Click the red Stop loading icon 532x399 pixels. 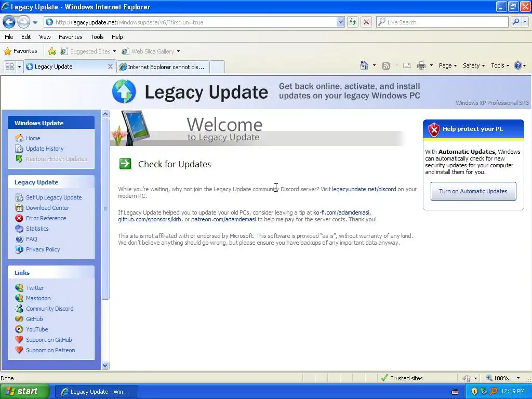[366, 22]
